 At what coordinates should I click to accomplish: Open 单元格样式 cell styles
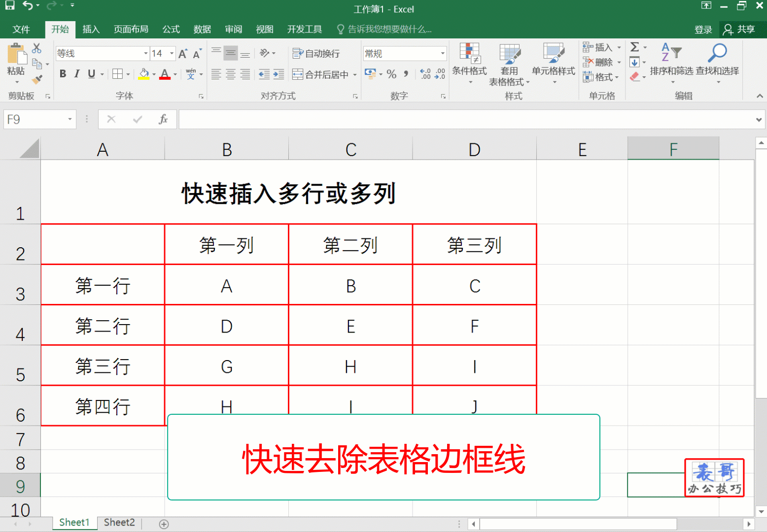click(x=554, y=63)
